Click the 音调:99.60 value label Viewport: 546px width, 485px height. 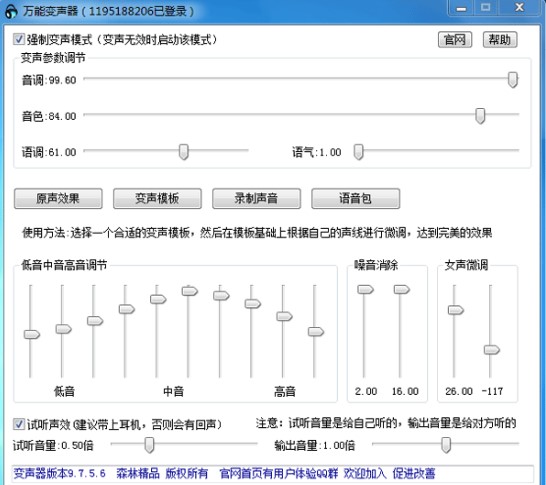[49, 80]
